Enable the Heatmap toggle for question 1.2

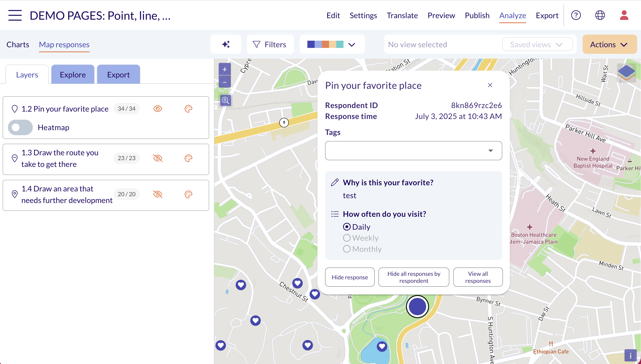pyautogui.click(x=20, y=127)
